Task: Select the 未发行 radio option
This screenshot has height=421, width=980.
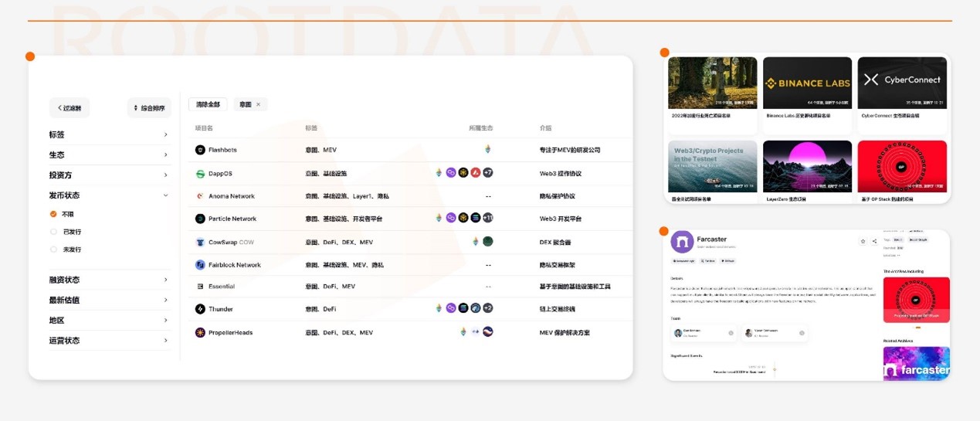Action: pyautogui.click(x=53, y=250)
